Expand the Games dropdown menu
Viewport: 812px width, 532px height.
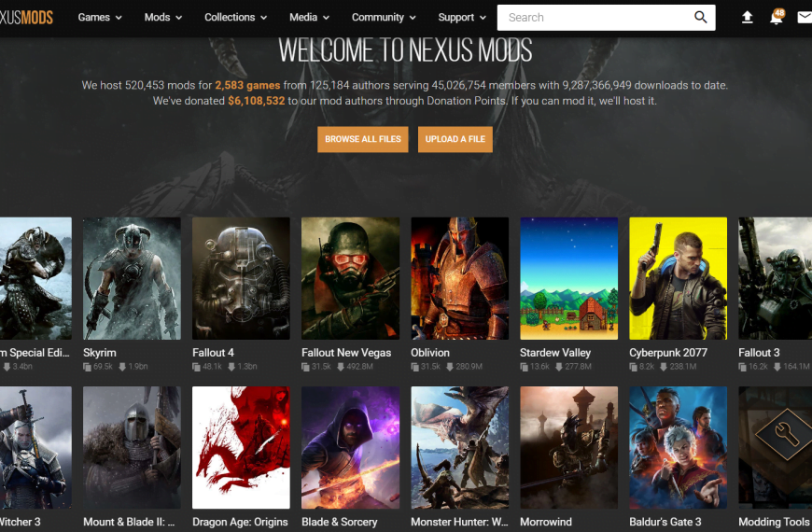(x=100, y=17)
